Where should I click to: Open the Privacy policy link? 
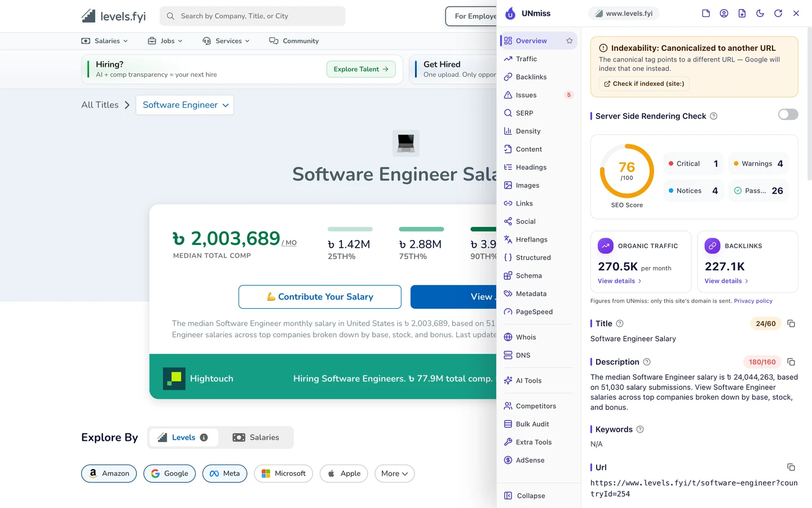pos(753,301)
